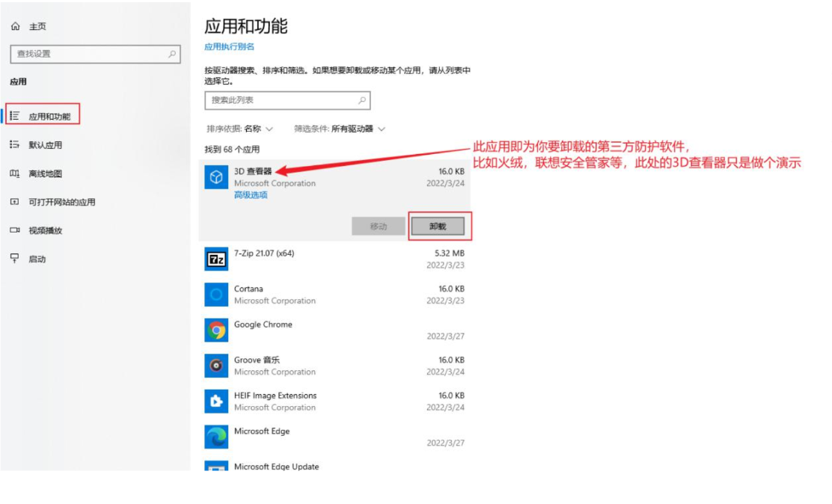Click the 启动 sidebar icon

(x=15, y=259)
